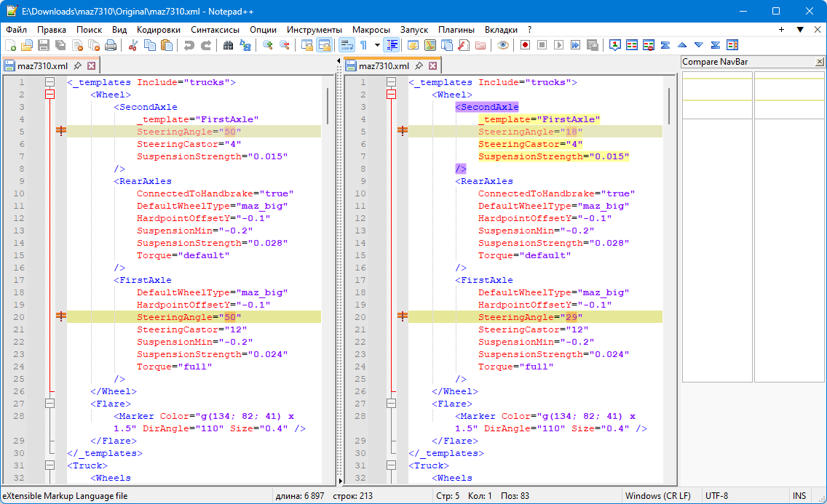This screenshot has height=504, width=827.
Task: Toggle the Word wrap toolbar button
Action: pyautogui.click(x=347, y=45)
